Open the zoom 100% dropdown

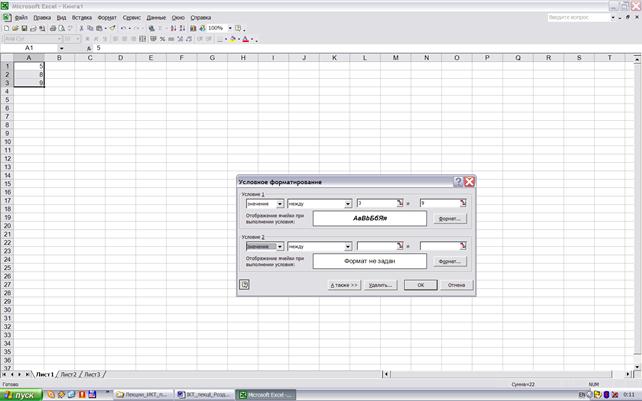[x=230, y=28]
